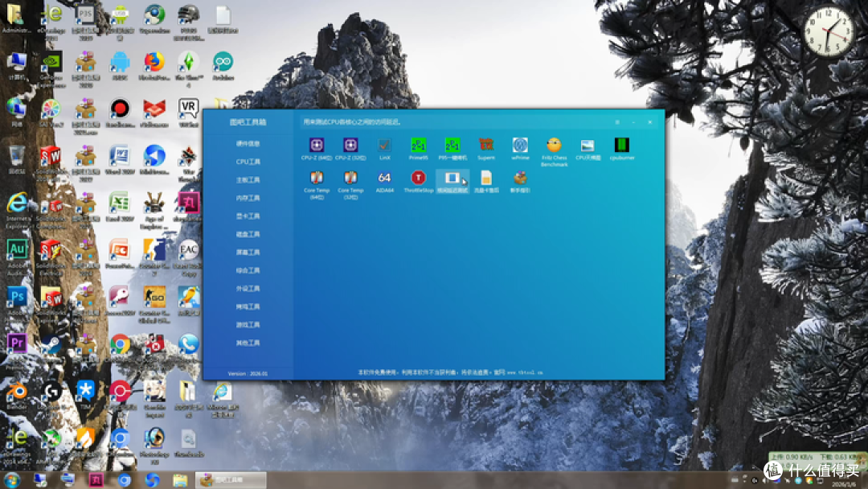The width and height of the screenshot is (868, 489).
Task: Switch to the 内存工具 category
Action: [x=248, y=198]
